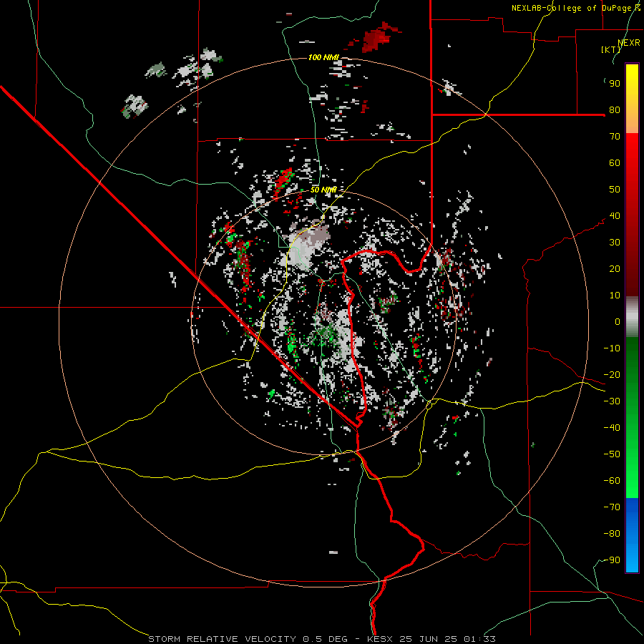Click the -50 value on velocity scale
Viewport: 644px width, 644px height.
point(612,454)
